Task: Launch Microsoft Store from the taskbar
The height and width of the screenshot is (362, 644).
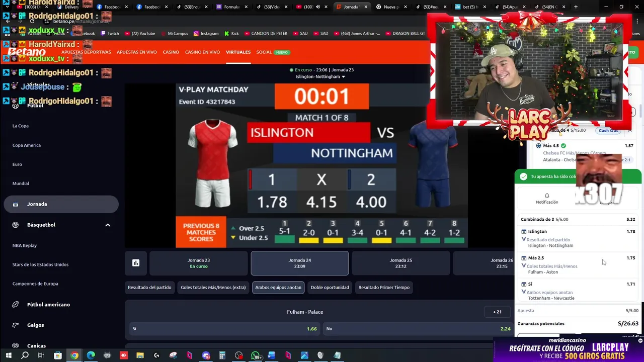Action: click(x=58, y=355)
